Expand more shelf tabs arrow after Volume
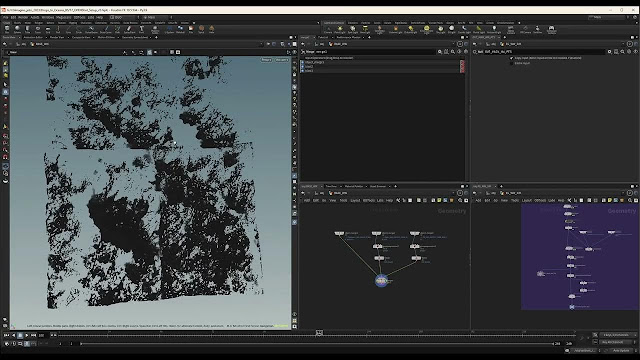The height and width of the screenshot is (360, 640). coord(194,23)
